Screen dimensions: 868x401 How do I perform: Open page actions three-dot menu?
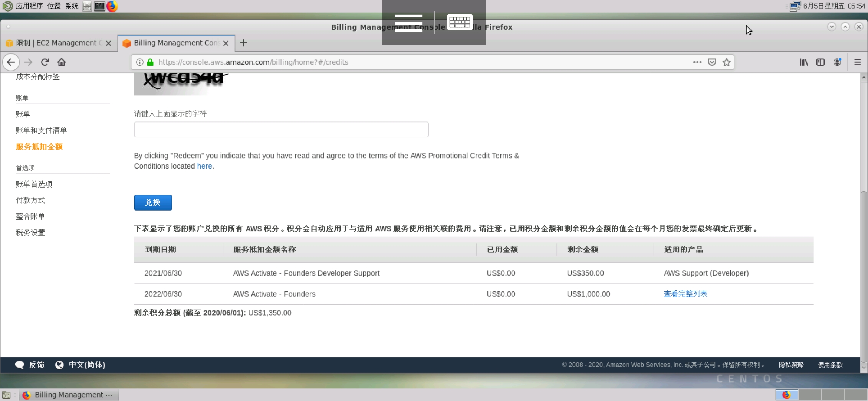click(697, 62)
